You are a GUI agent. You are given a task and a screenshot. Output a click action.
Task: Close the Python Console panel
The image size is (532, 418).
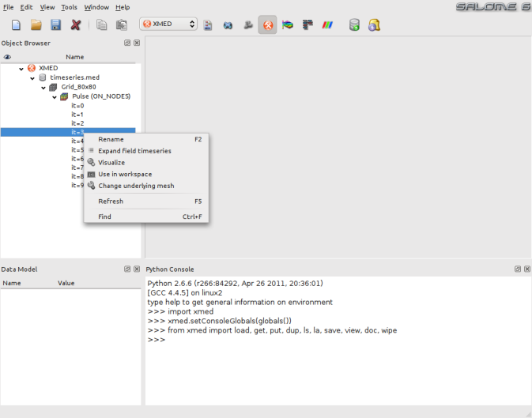tap(527, 269)
